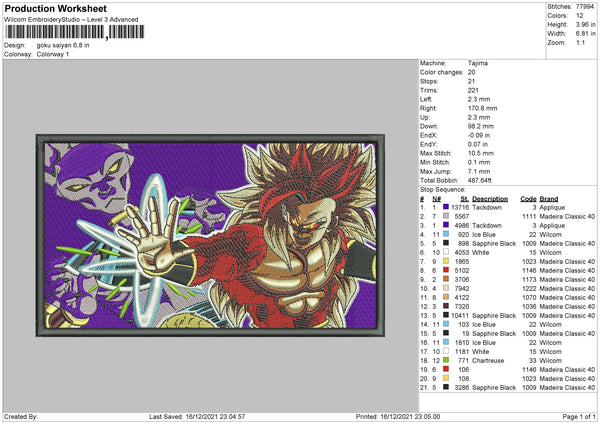600x424 pixels.
Task: Click the Machine value 'Tajima'
Action: coord(478,63)
